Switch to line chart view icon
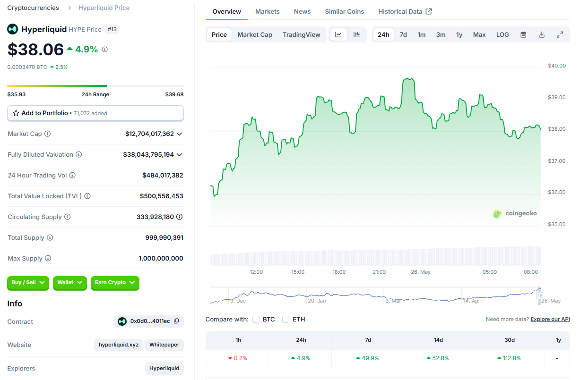 coord(338,34)
